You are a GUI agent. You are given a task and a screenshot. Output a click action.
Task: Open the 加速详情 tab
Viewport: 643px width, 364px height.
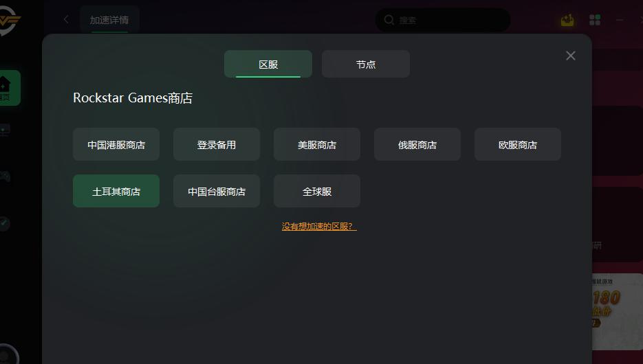pyautogui.click(x=109, y=20)
